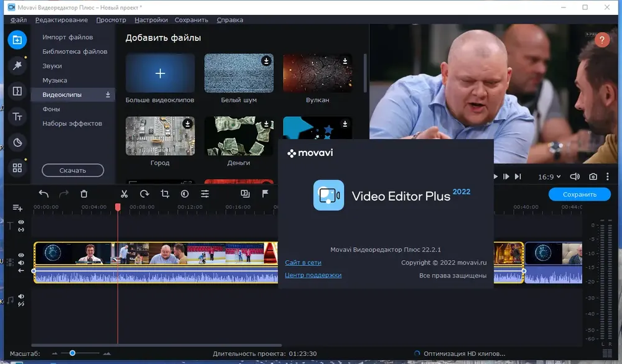
Task: Download the Вулкан clip
Action: pos(345,61)
